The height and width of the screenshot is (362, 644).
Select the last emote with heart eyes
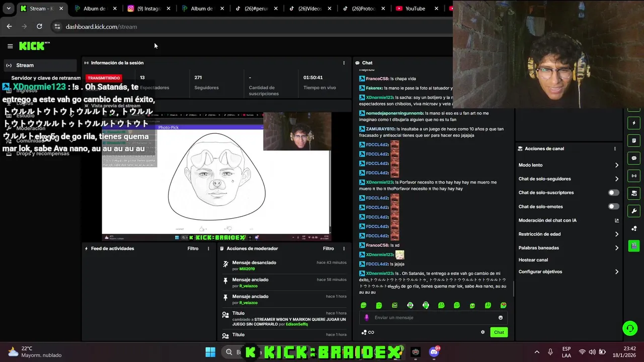[x=503, y=305]
